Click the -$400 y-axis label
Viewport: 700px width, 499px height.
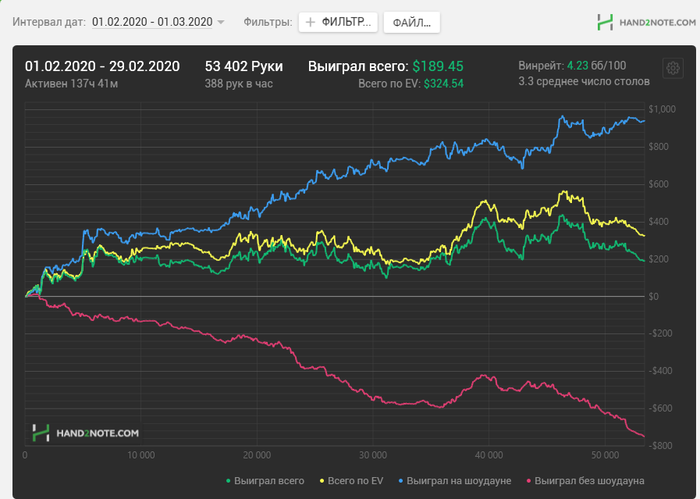coord(660,371)
